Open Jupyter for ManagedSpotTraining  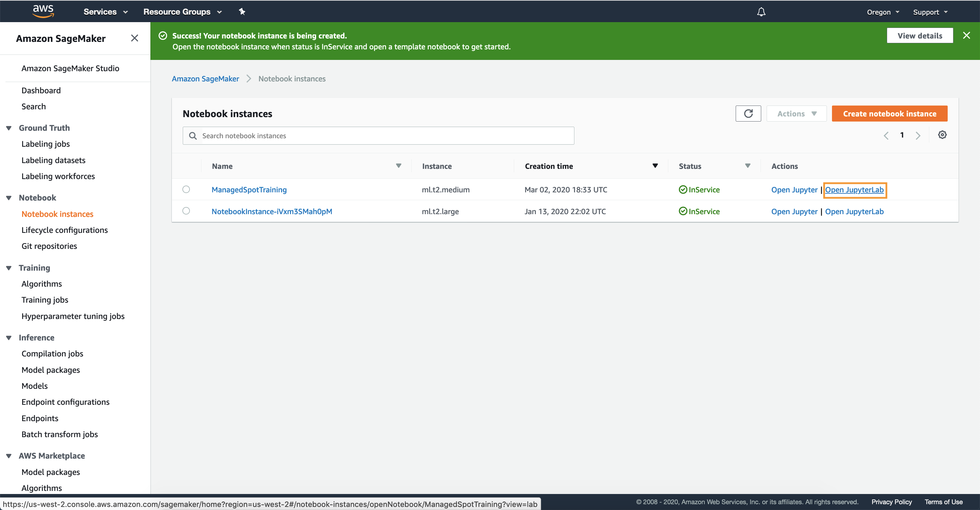(794, 190)
